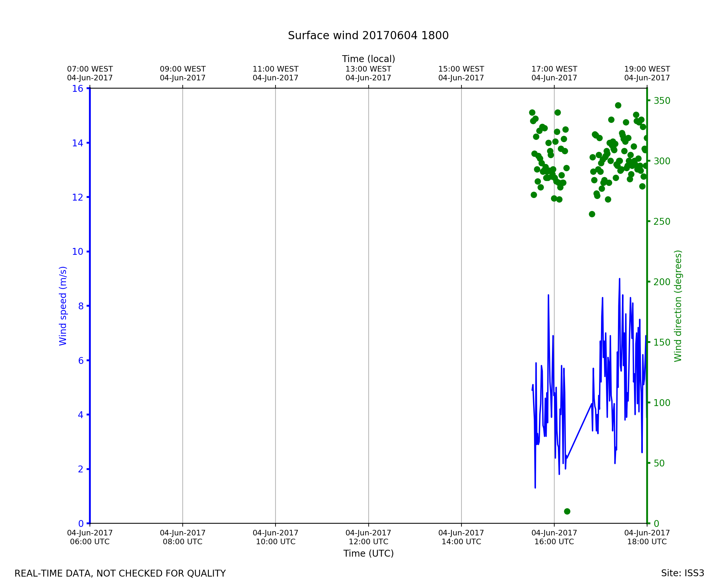719x588 pixels.
Task: Click the '08:00 UTC' bottom tick label
Action: click(183, 542)
